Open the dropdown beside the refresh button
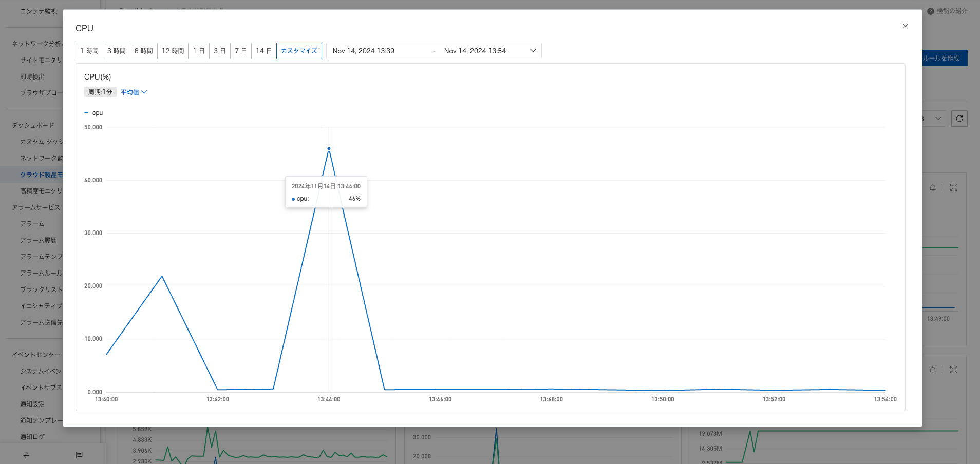This screenshot has height=464, width=980. pos(937,119)
